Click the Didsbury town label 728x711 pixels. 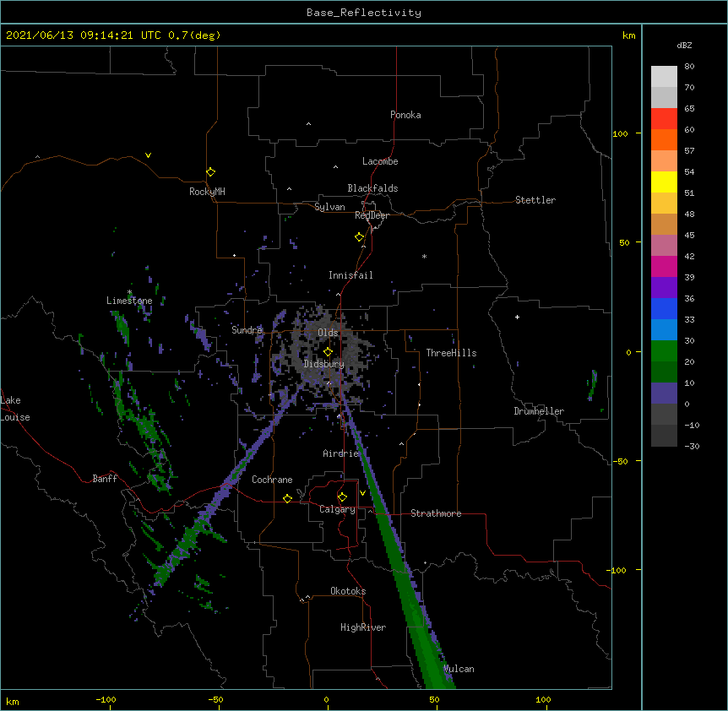tap(324, 364)
